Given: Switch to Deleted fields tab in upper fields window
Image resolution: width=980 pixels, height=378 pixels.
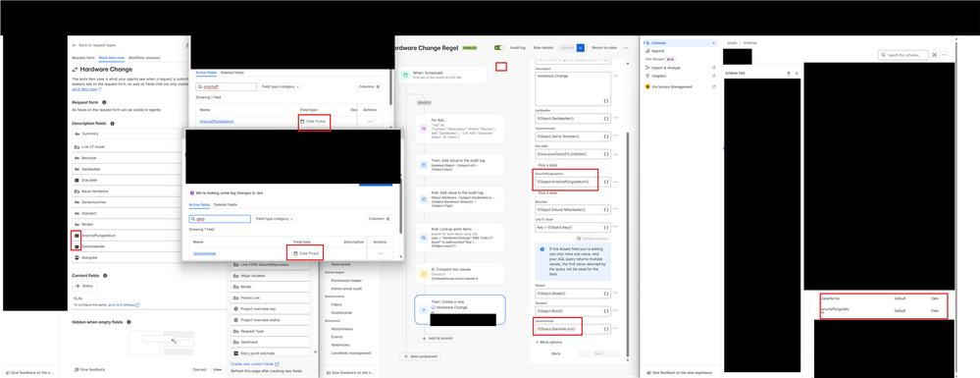Looking at the screenshot, I should tap(232, 73).
